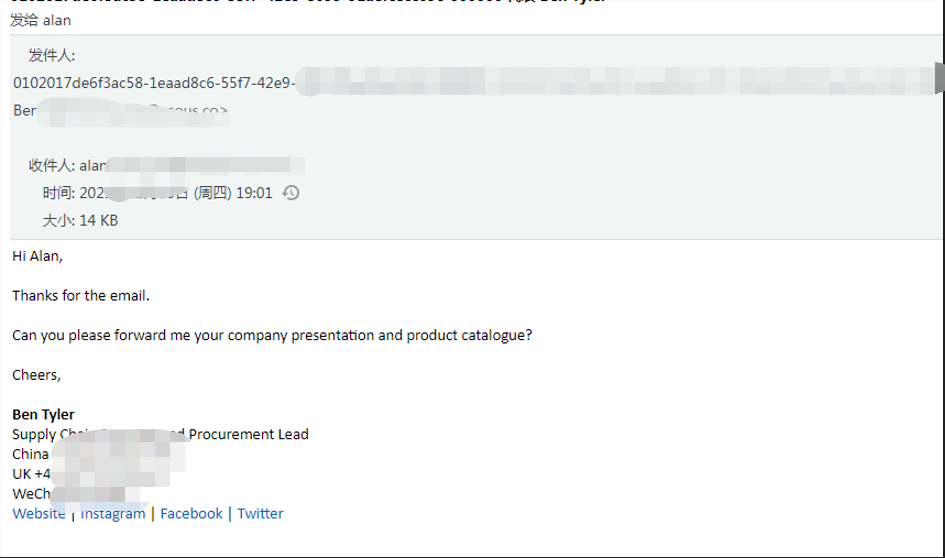945x558 pixels.
Task: Click the 发件人 sender label
Action: coord(52,55)
